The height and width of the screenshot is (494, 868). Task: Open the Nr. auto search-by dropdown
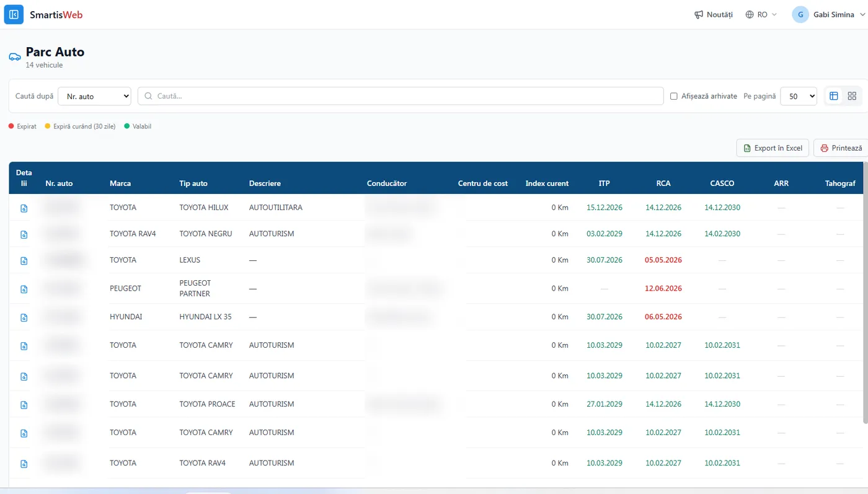pos(94,96)
